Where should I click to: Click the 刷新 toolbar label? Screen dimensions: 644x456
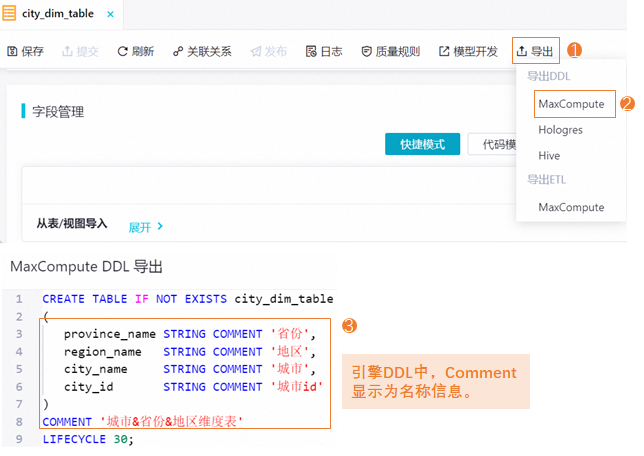(x=143, y=51)
